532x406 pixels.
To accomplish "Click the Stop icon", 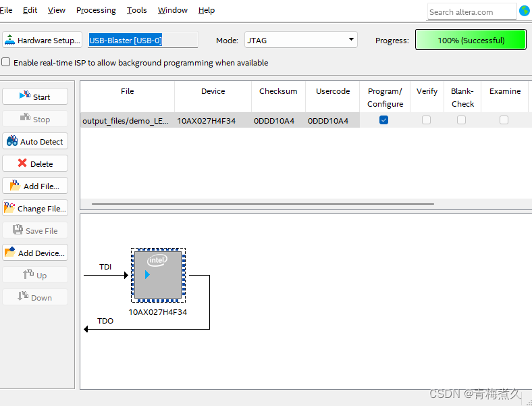I will [x=25, y=118].
